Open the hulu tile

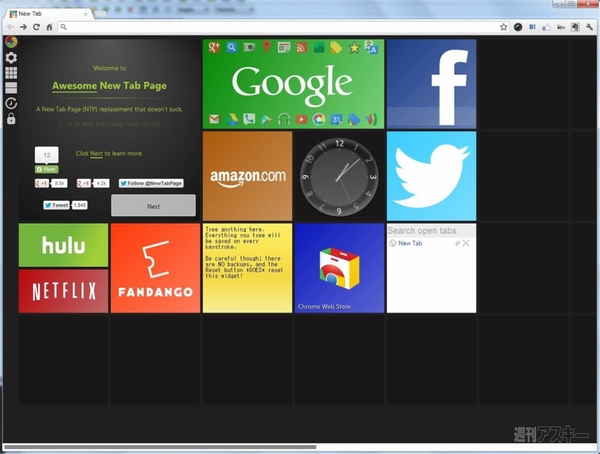pos(64,245)
